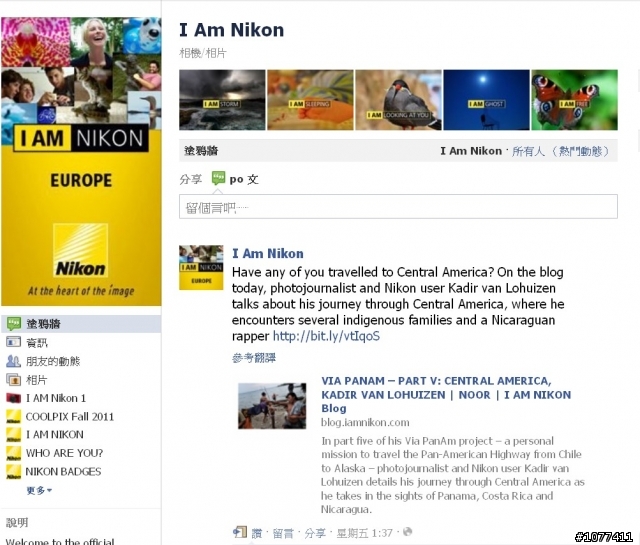
Task: Open the I AM NIKON sidebar tab
Action: point(55,435)
